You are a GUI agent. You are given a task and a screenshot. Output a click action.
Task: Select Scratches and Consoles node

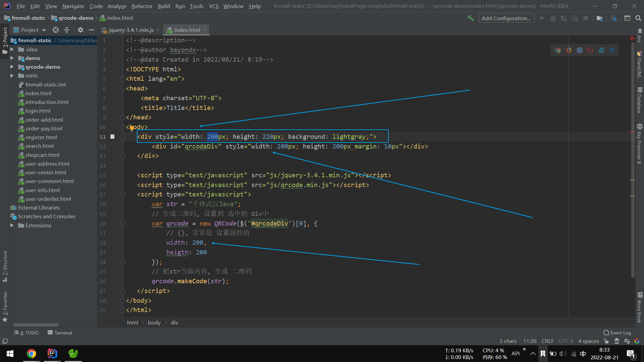(47, 217)
